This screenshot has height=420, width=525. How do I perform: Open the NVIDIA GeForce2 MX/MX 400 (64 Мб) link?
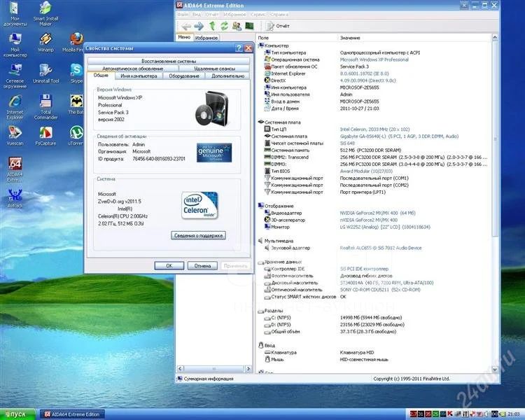point(377,213)
